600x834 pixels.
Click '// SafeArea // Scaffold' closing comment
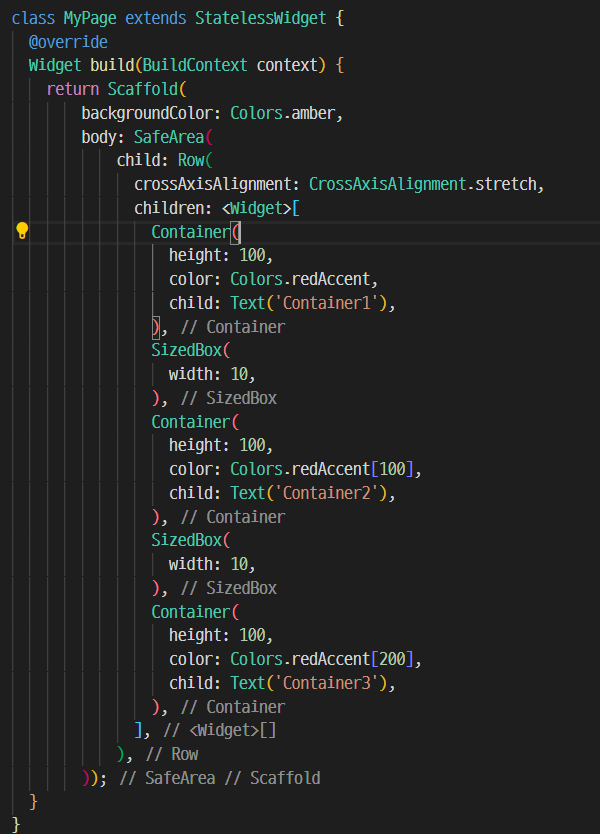[x=220, y=778]
